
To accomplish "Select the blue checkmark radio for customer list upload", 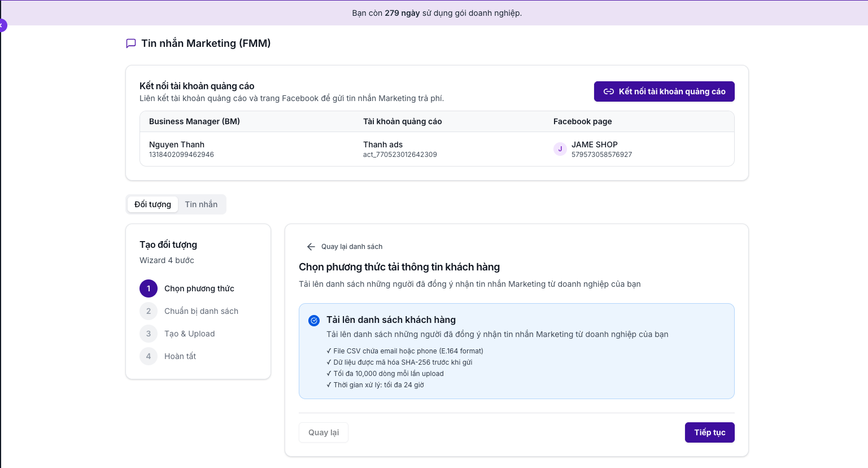I will [x=314, y=321].
